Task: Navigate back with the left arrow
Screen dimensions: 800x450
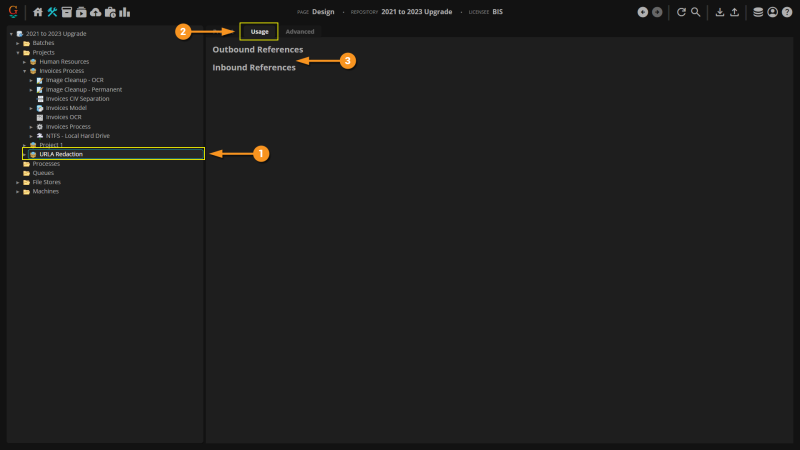Action: coord(643,12)
